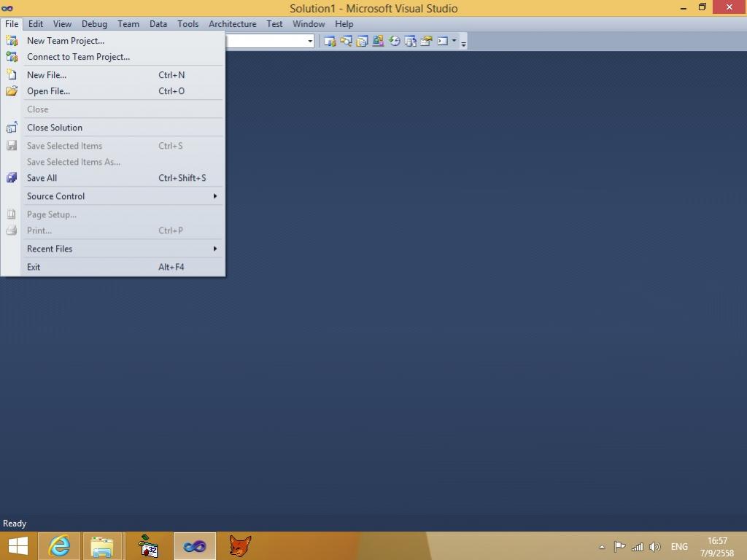747x560 pixels.
Task: Open the Data menu
Action: click(158, 24)
